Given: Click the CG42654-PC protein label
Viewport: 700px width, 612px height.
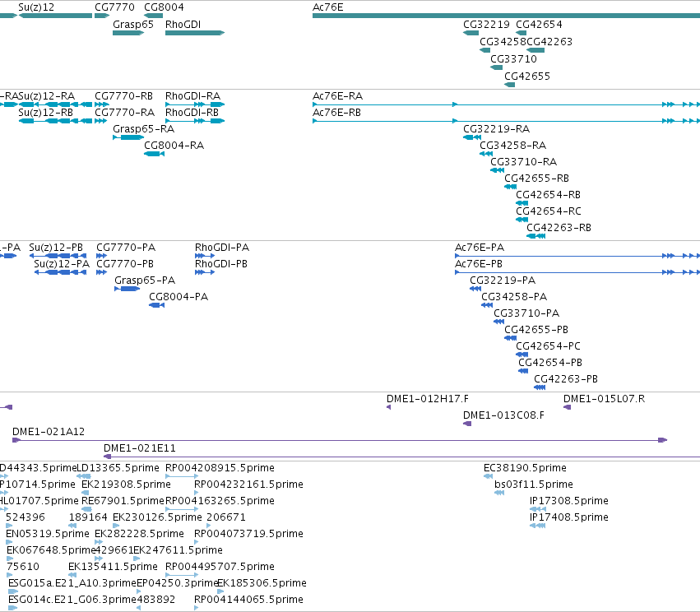Looking at the screenshot, I should pos(548,346).
